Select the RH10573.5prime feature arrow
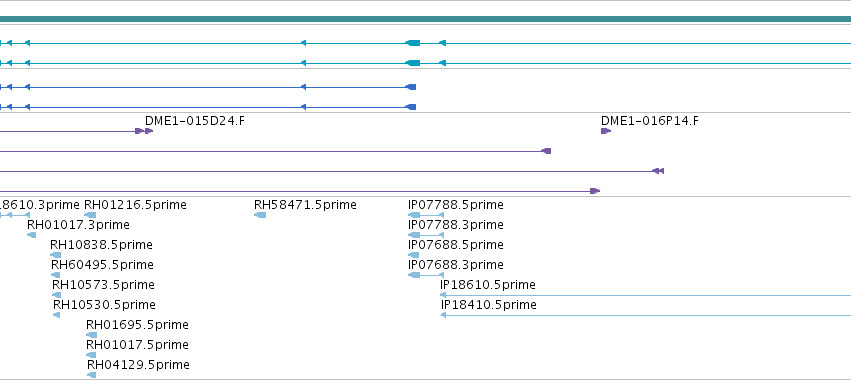The width and height of the screenshot is (851, 380). tap(56, 295)
